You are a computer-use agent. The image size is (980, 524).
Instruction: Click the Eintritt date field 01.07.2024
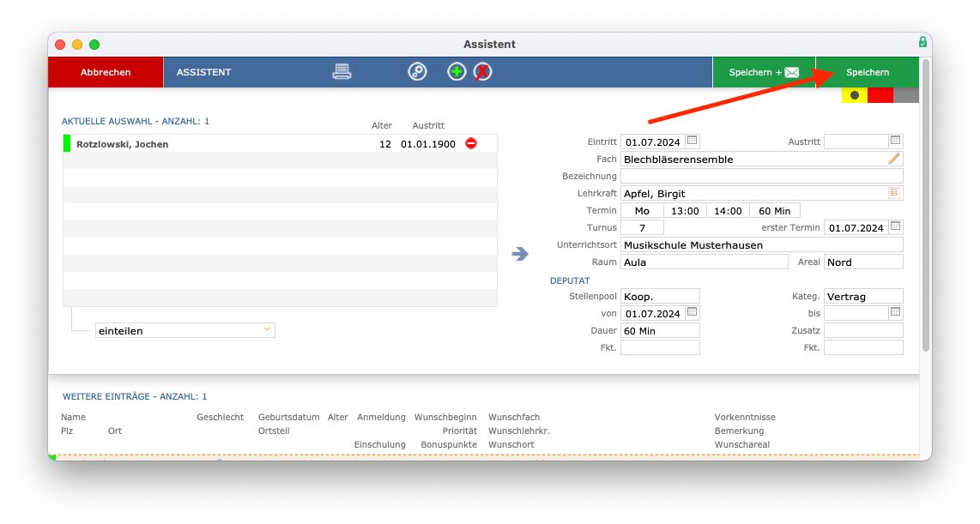point(652,142)
